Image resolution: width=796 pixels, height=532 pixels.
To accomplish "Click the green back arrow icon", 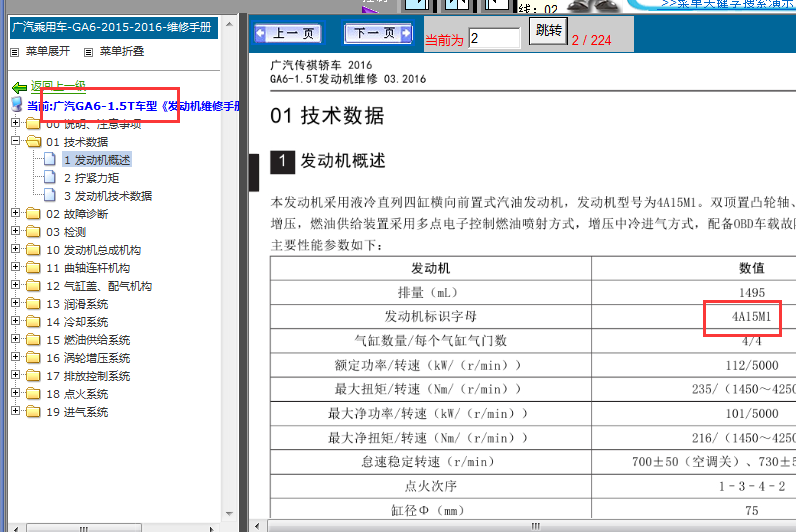I will click(20, 87).
